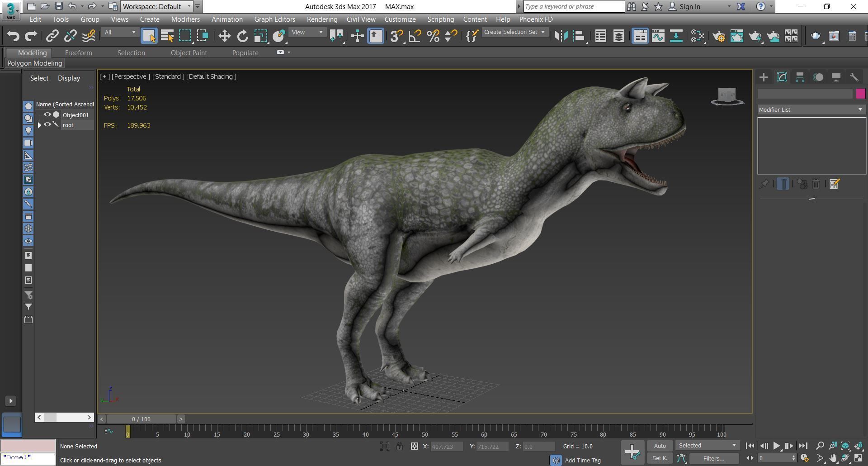This screenshot has height=466, width=868.
Task: Toggle Percent Snap
Action: pyautogui.click(x=433, y=36)
